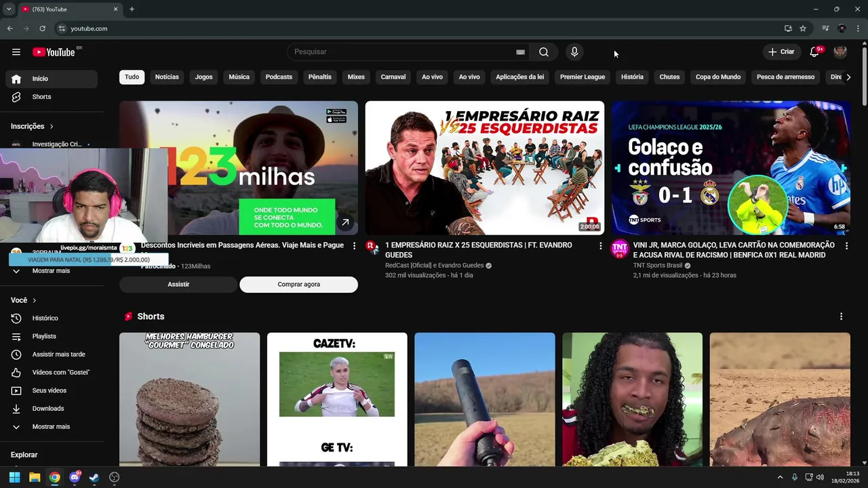Screen dimensions: 868x488
Task: Select the Mixes filter chip
Action: pyautogui.click(x=356, y=77)
